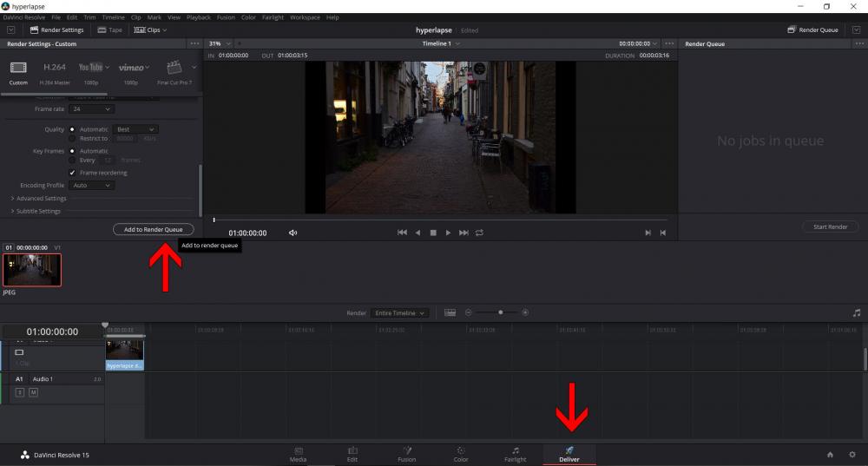Select the Final Cut Pro 7 preset

(174, 68)
